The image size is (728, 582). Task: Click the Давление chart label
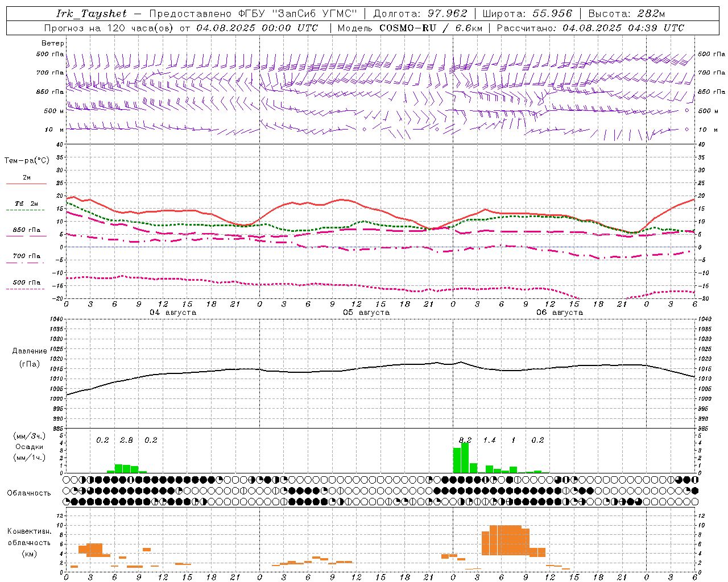(x=30, y=351)
